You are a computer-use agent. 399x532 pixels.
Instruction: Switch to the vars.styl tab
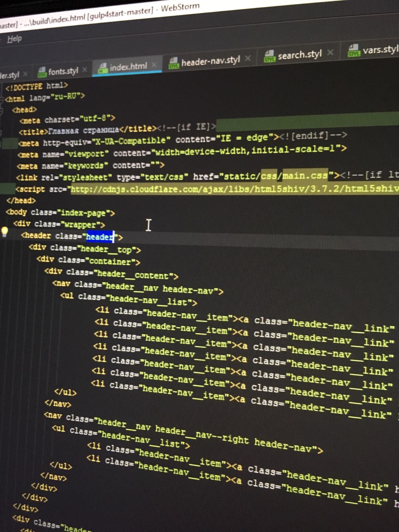pyautogui.click(x=380, y=50)
